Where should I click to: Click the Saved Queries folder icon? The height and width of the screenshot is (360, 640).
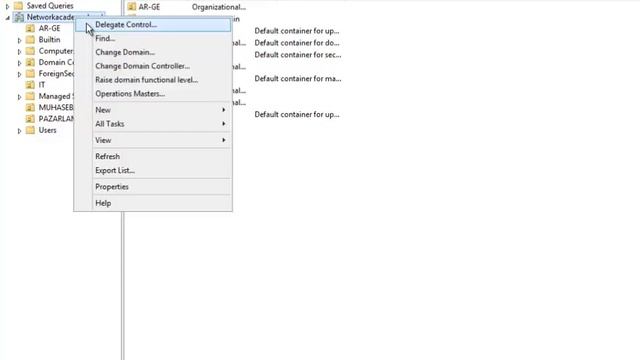coord(18,6)
